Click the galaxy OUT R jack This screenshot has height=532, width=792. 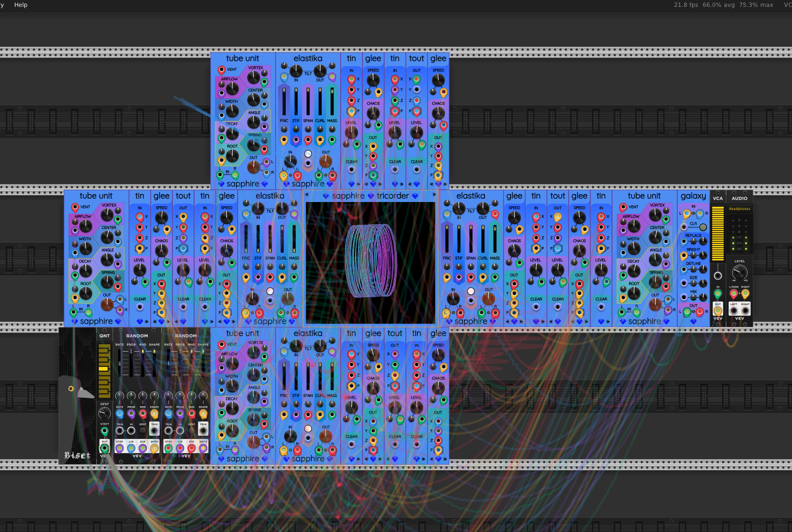pyautogui.click(x=699, y=312)
